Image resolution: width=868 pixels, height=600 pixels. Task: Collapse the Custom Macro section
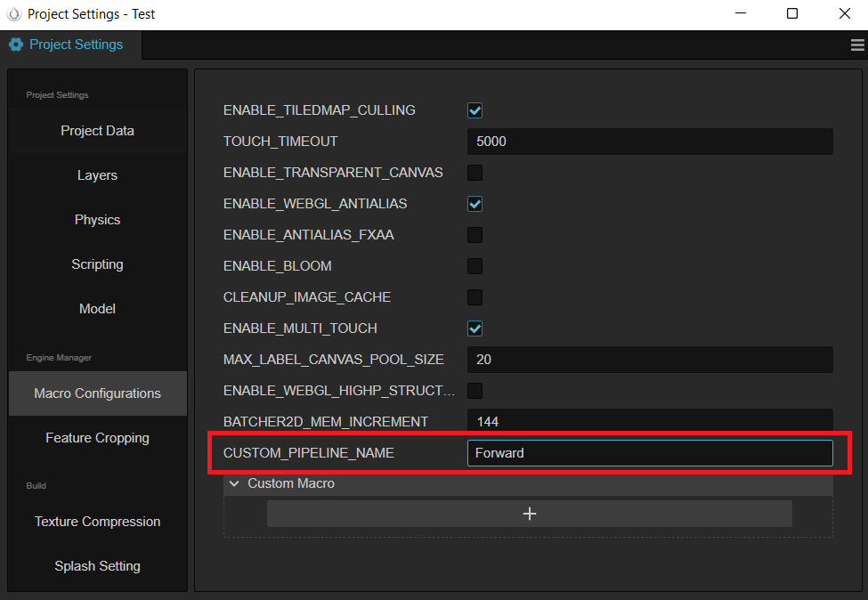click(233, 483)
